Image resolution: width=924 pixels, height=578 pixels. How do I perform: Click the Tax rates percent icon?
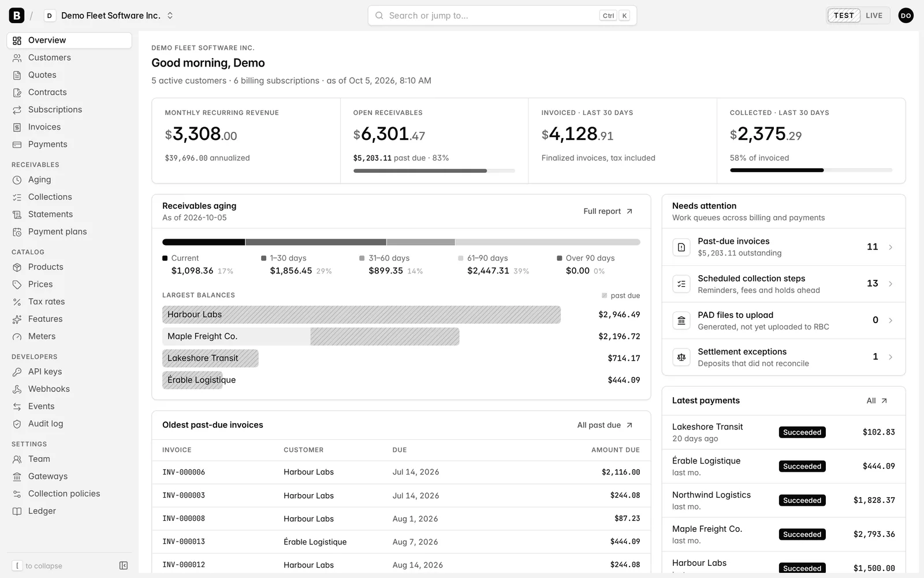[x=17, y=302]
